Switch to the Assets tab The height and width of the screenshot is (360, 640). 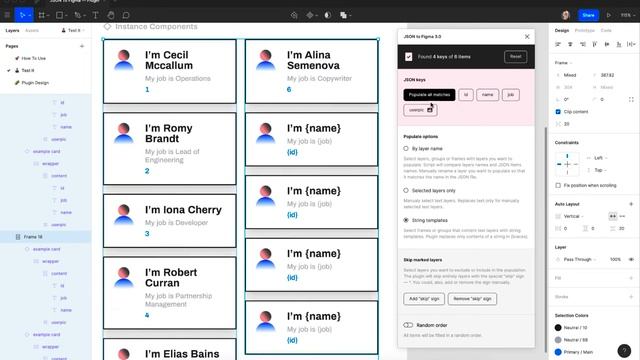pyautogui.click(x=32, y=31)
